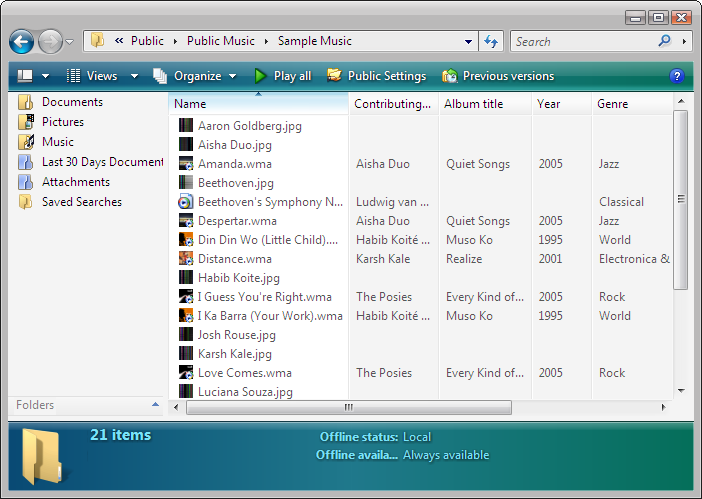Open the Music favorite link
This screenshot has width=702, height=499.
click(x=58, y=142)
